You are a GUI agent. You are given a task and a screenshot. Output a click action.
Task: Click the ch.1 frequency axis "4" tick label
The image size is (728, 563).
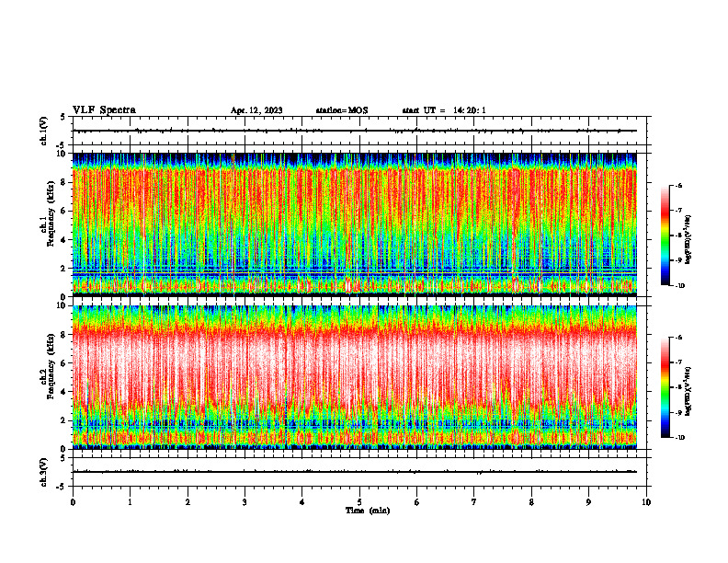point(64,240)
